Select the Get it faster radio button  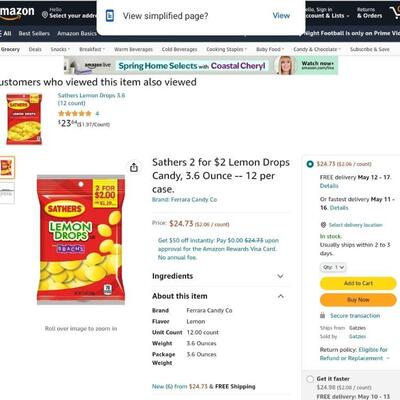click(x=310, y=379)
